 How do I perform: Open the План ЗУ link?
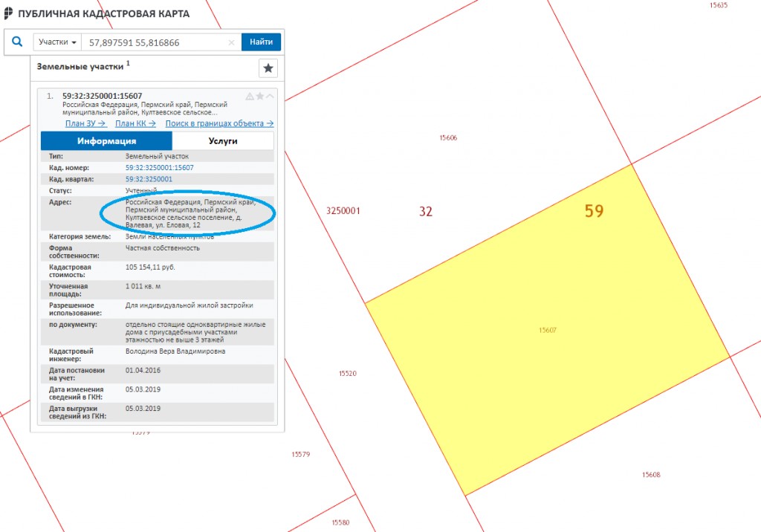86,123
